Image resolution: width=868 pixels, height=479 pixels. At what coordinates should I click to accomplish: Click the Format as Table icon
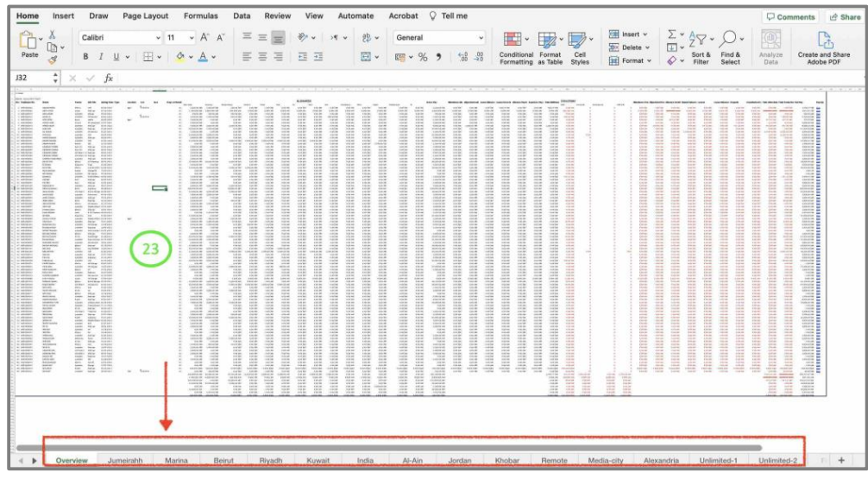point(548,41)
